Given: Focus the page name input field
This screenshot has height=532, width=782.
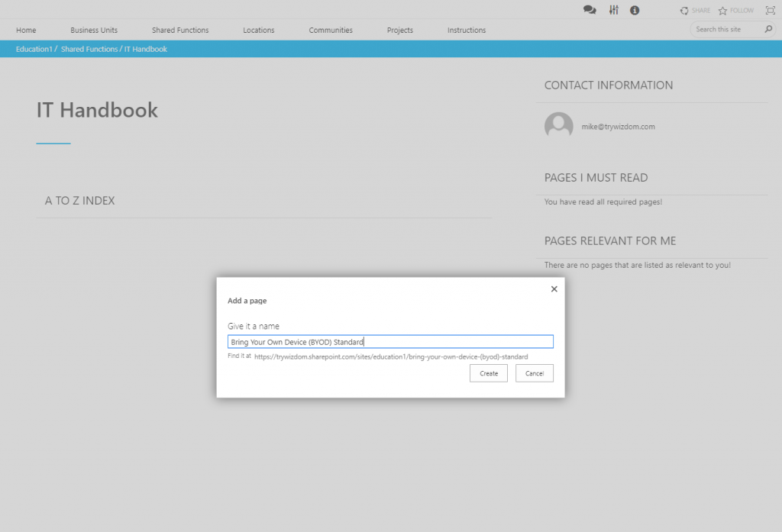Looking at the screenshot, I should 390,341.
